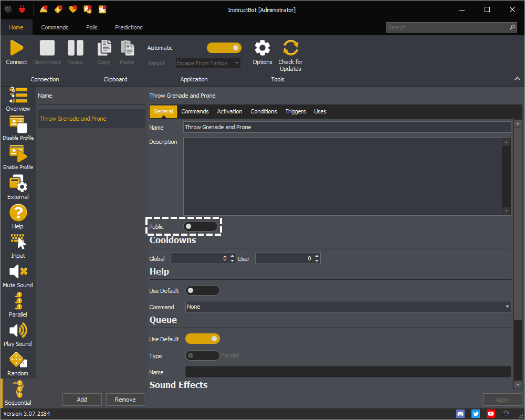Viewport: 525px width, 420px height.
Task: Switch to the Polls ribbon tab
Action: (x=92, y=27)
